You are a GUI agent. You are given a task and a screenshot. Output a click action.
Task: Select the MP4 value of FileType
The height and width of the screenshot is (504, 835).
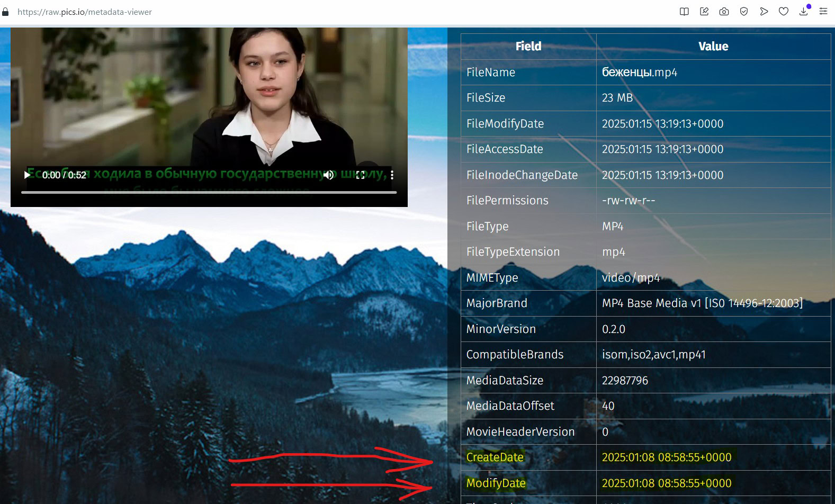pyautogui.click(x=613, y=227)
